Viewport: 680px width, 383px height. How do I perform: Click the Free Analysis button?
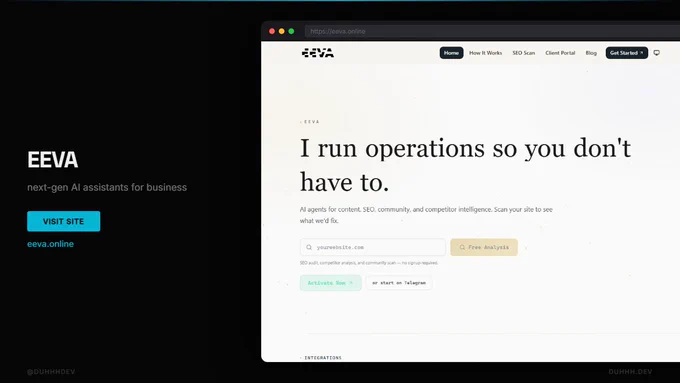point(484,247)
